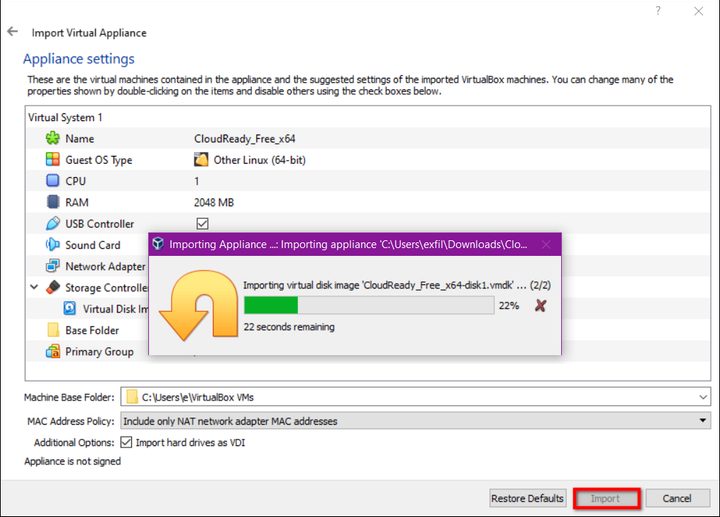Select the Guest OS Type row label
Screen dimensions: 720x517
click(x=98, y=160)
